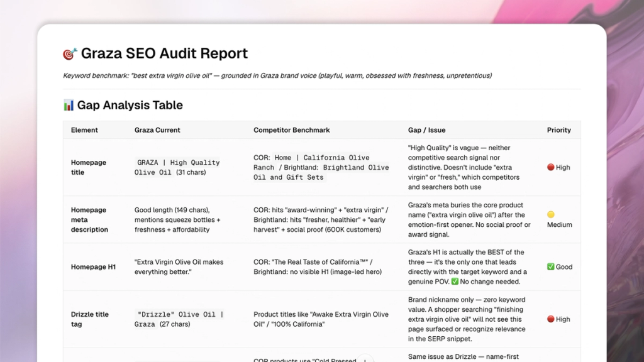Screen dimensions: 644x362
Task: Select the 'Homepage H1' element cell
Action: (x=93, y=266)
